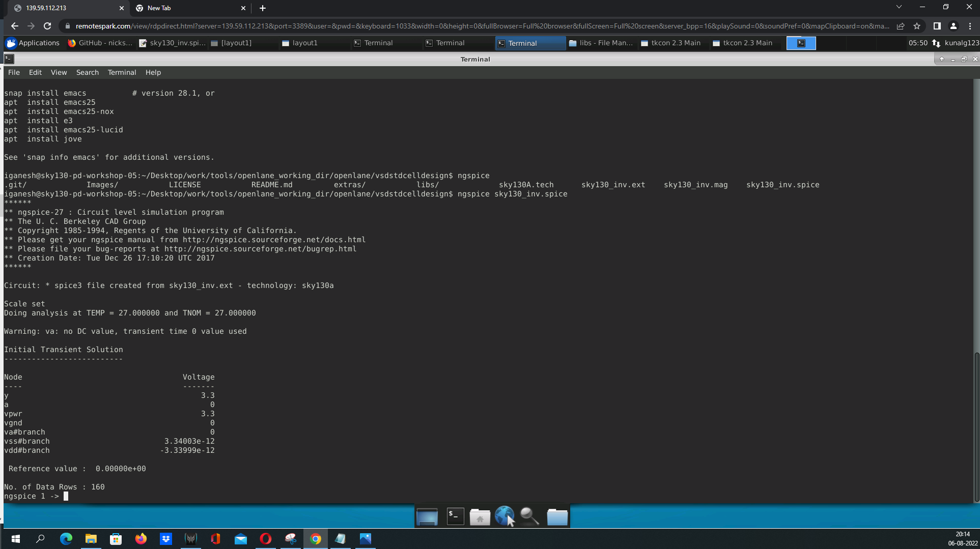Open the kunalg123 profile menu

click(953, 25)
